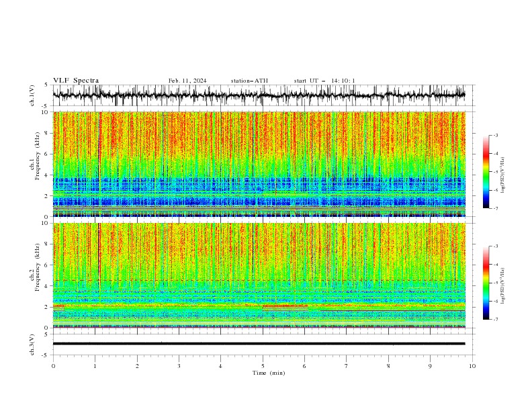Screen dimensions: 532x411
Task: Click the "ch.1 Frequency (kHz)" axis label
Action: pos(35,156)
